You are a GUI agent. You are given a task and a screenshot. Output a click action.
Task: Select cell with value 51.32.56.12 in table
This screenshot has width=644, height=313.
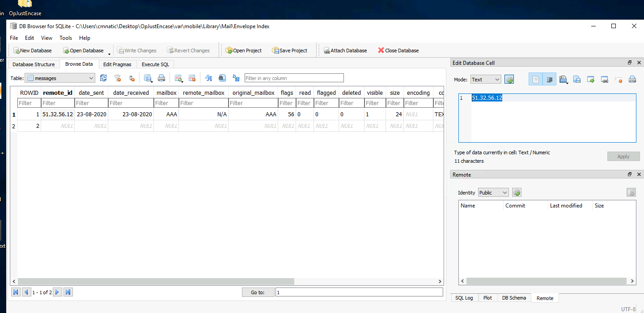pyautogui.click(x=57, y=114)
